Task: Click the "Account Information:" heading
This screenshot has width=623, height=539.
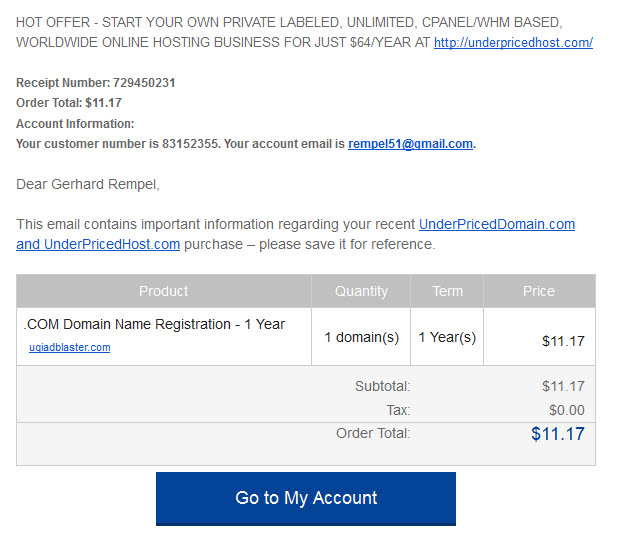Action: click(x=75, y=124)
